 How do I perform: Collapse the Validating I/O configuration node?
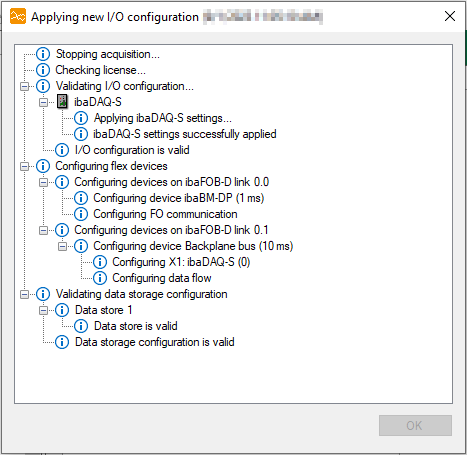click(24, 86)
